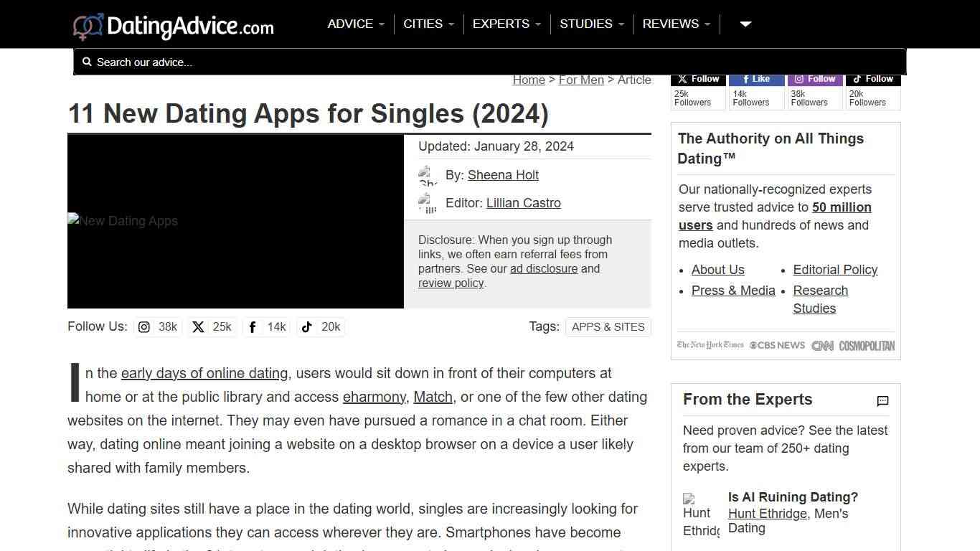Click the Instagram 38k follow icon
This screenshot has width=980, height=551.
144,327
